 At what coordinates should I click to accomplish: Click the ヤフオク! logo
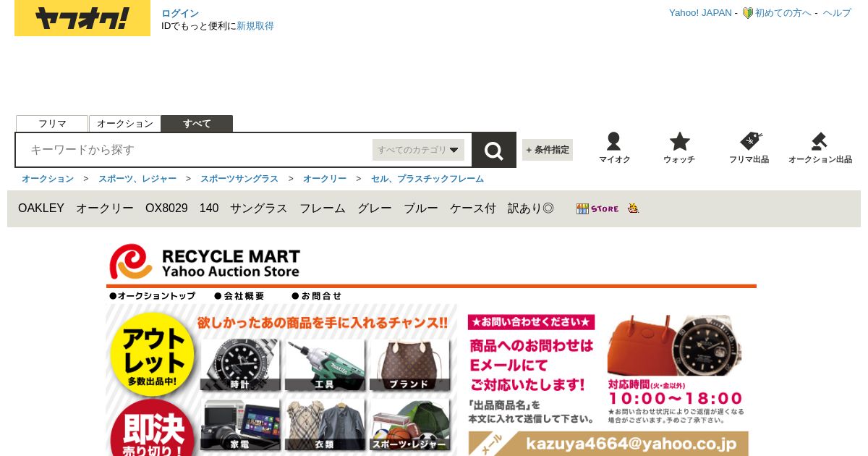[82, 18]
